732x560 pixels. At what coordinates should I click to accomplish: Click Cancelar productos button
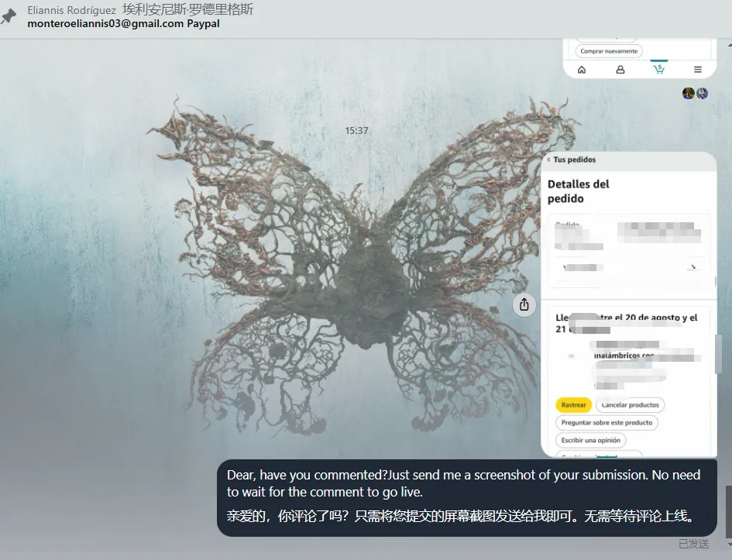click(631, 405)
